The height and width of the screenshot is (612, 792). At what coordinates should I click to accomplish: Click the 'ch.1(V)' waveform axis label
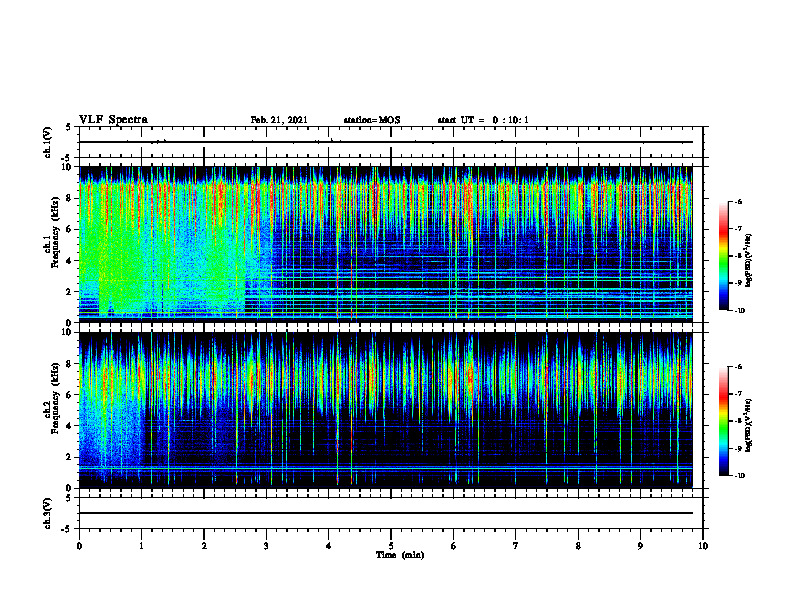(48, 142)
